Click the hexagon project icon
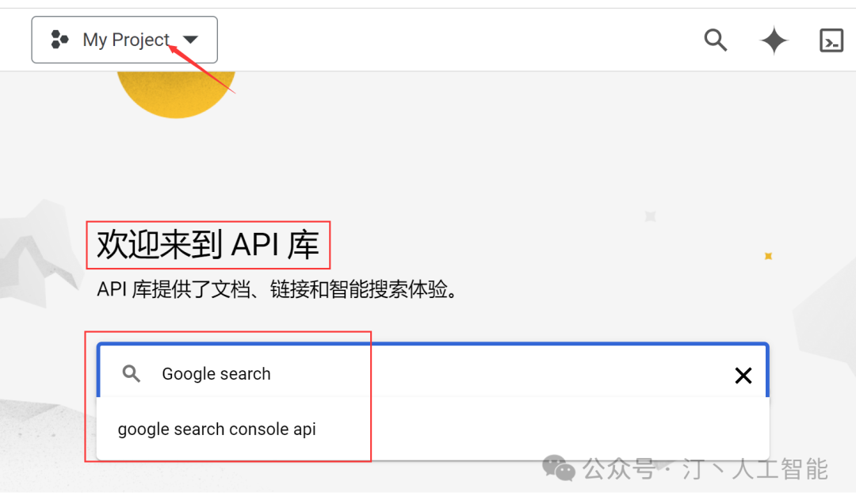Image resolution: width=856 pixels, height=504 pixels. click(59, 40)
